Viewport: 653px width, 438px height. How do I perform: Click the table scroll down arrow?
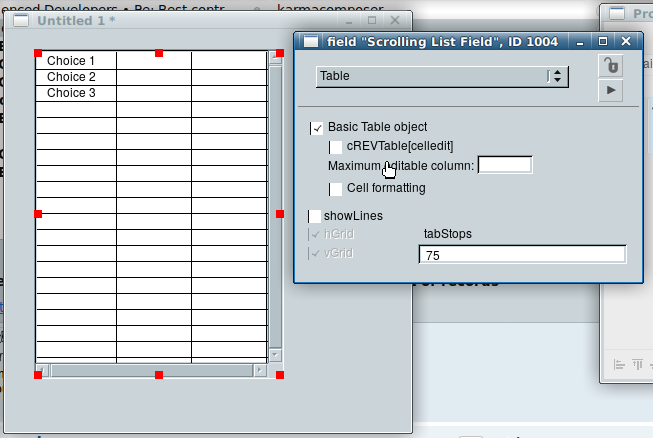point(275,355)
